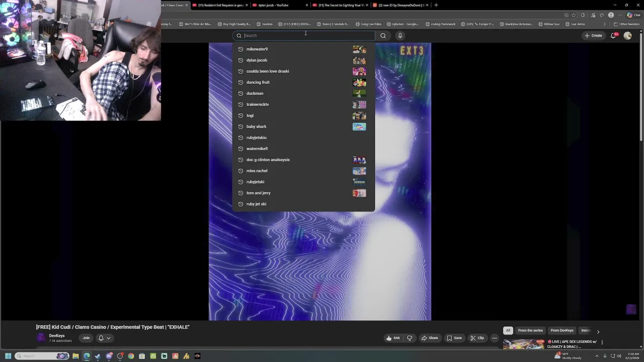Select From the series chip
644x362 pixels.
pos(530,330)
